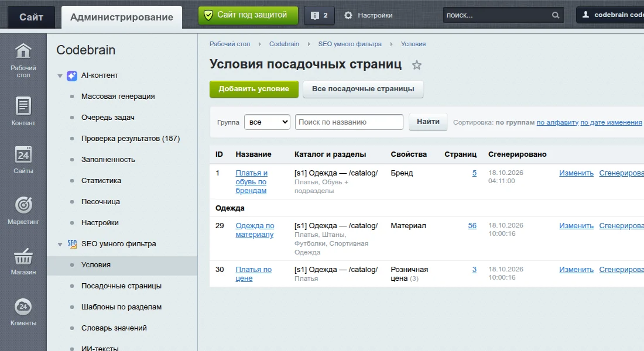
Task: Open Платья по цене link
Action: click(x=254, y=274)
